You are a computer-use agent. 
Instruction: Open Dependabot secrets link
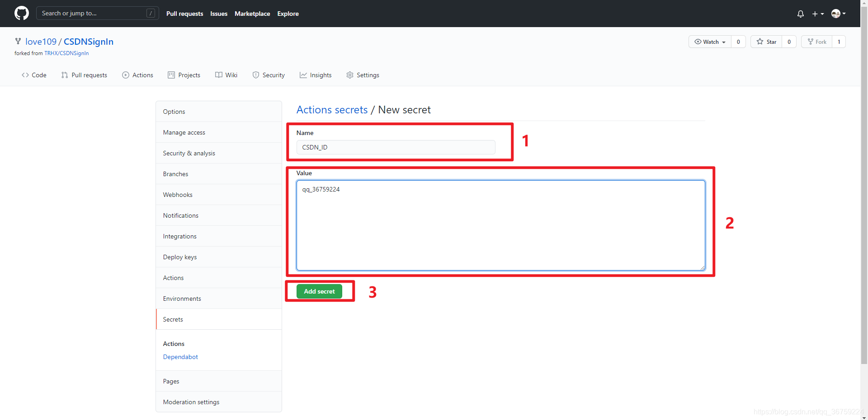click(x=180, y=357)
